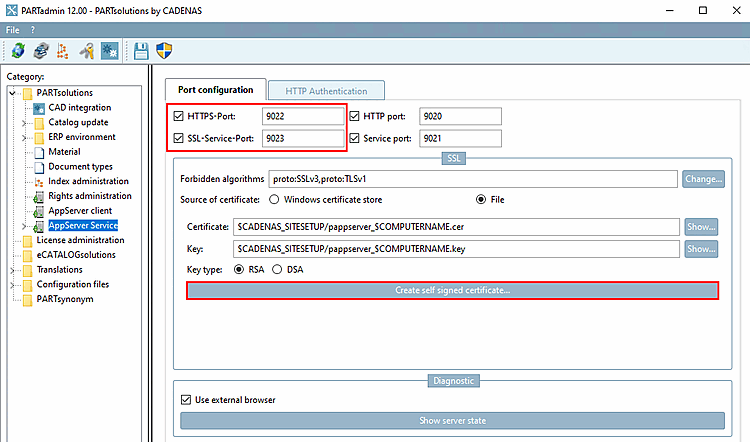Select File as certificate source
This screenshot has height=442, width=750.
[x=481, y=199]
